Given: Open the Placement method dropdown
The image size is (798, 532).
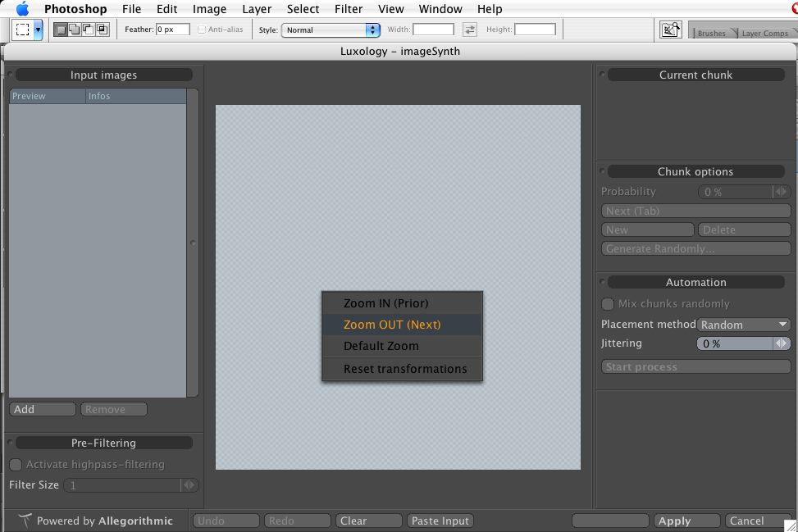Looking at the screenshot, I should 744,325.
